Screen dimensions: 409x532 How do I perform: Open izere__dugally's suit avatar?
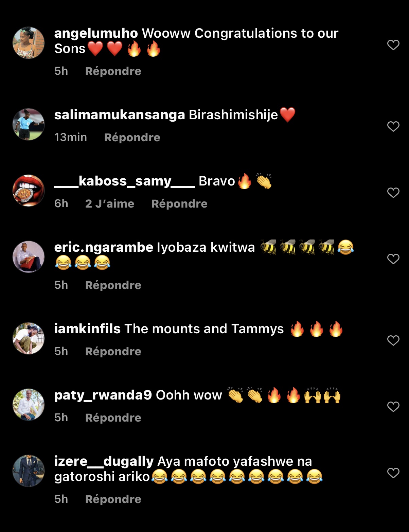coord(29,471)
